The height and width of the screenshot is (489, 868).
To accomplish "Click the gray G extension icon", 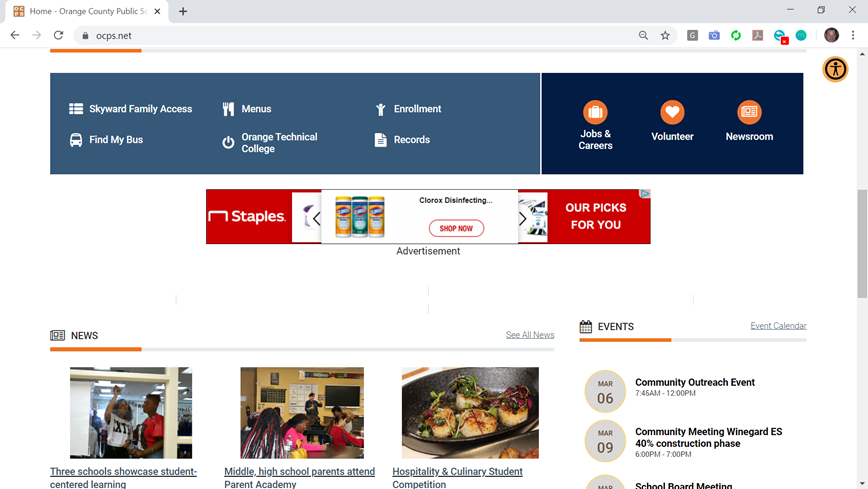I will 692,35.
